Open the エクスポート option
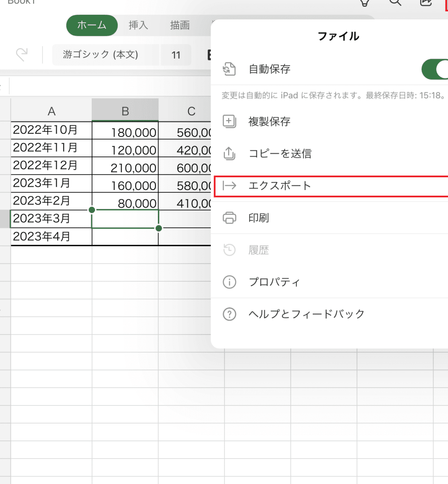This screenshot has height=484, width=448. click(x=331, y=186)
